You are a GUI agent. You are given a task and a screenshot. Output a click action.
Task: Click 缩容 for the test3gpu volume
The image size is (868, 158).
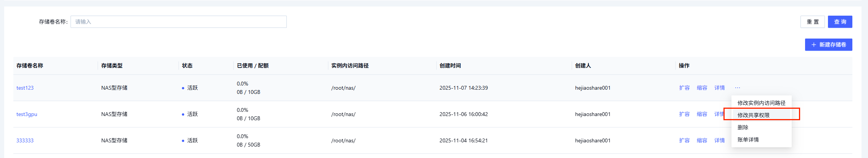pos(702,114)
